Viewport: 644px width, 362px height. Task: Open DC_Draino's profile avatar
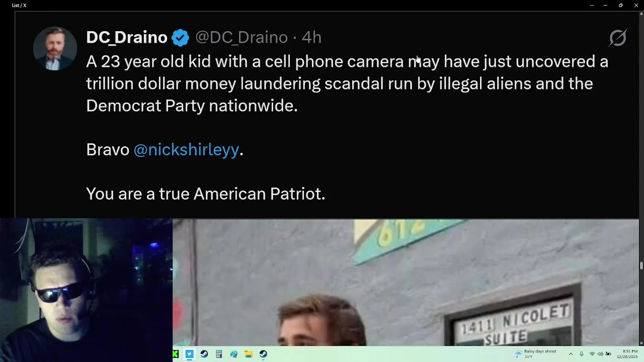pos(55,48)
